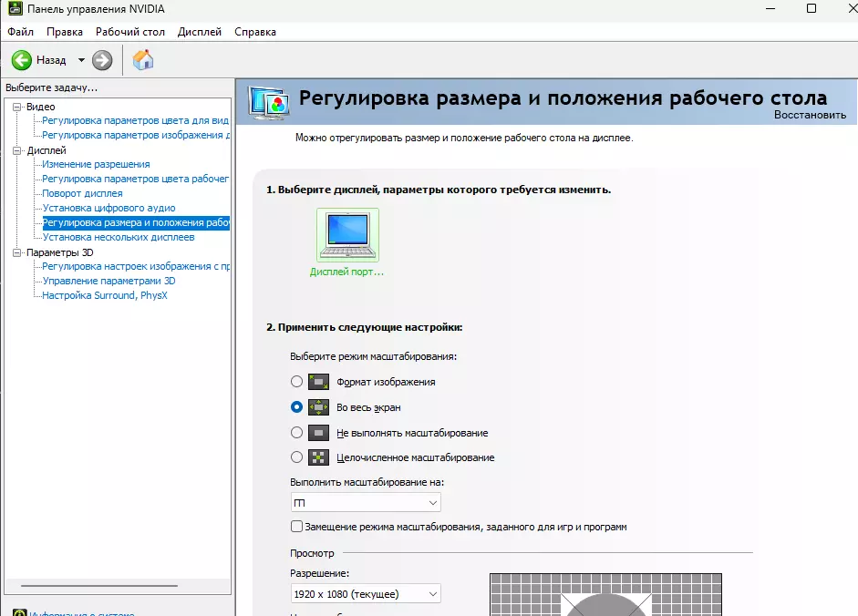858x616 pixels.
Task: Select Целочисленное масштабирование radio button
Action: 296,457
